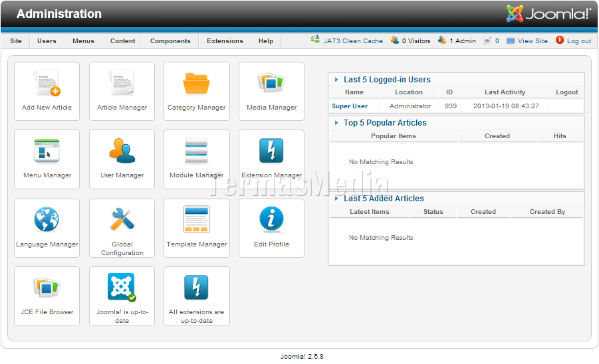Open the Site menu
The width and height of the screenshot is (599, 364).
(x=16, y=41)
